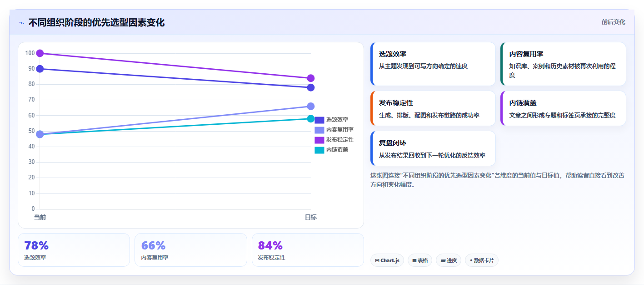Click the text 从发布结果回收到下一轮优化的反馈效率
Screen dimensions: 644x285
click(432, 155)
